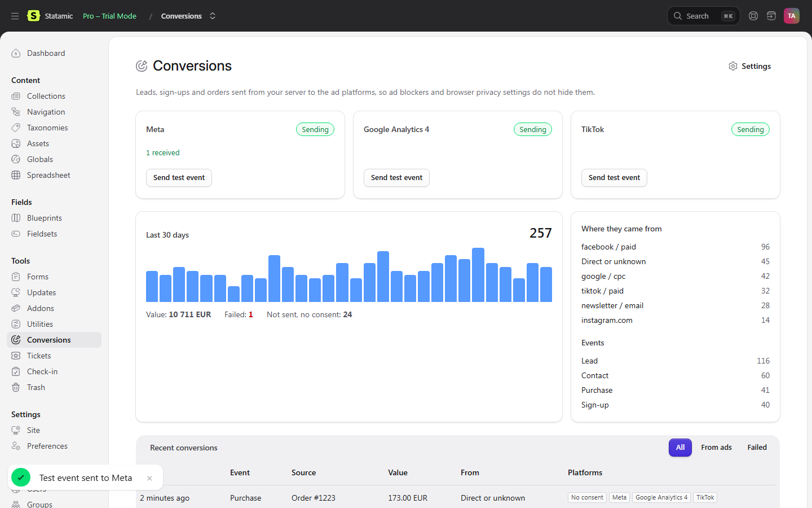Open Navigation icon in sidebar
This screenshot has width=812, height=508.
pyautogui.click(x=16, y=112)
